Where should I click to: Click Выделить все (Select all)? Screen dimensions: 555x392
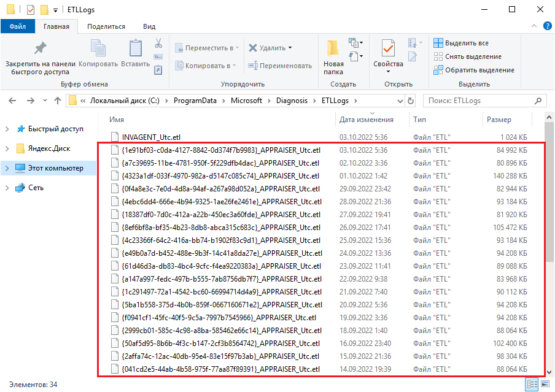[x=461, y=43]
